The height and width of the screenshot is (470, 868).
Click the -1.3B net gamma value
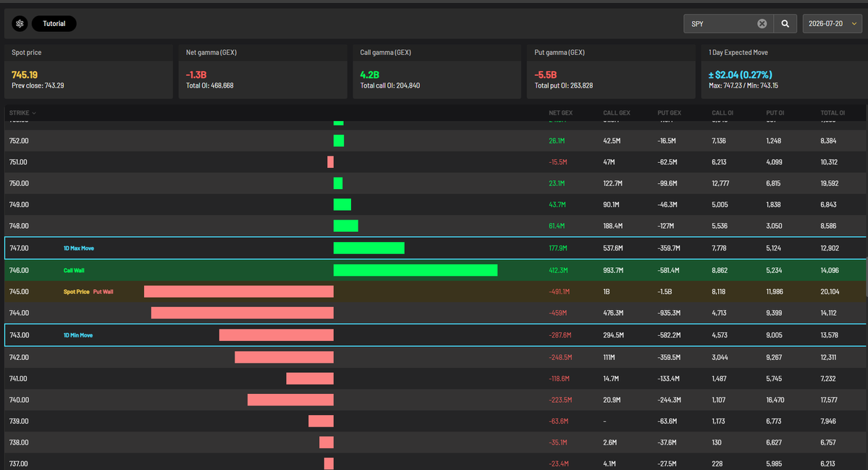(196, 75)
